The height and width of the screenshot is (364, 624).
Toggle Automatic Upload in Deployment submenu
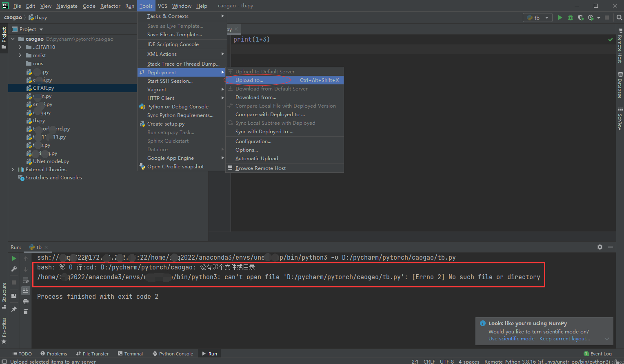click(x=257, y=159)
